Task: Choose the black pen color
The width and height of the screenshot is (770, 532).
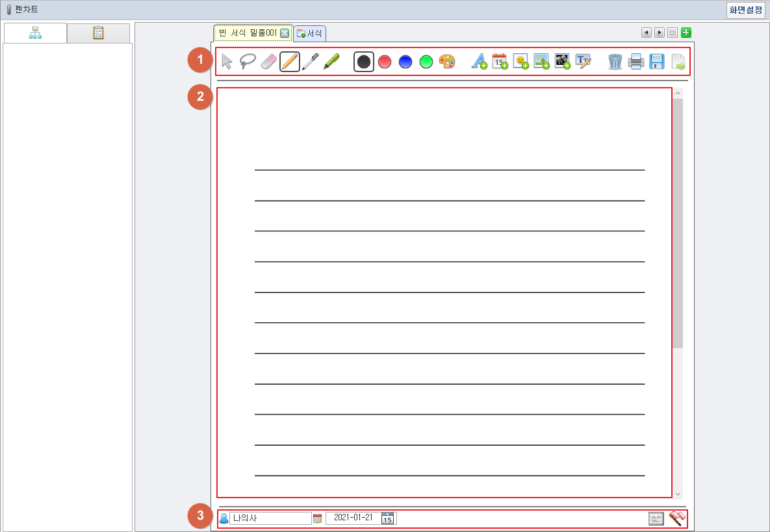Action: tap(364, 62)
